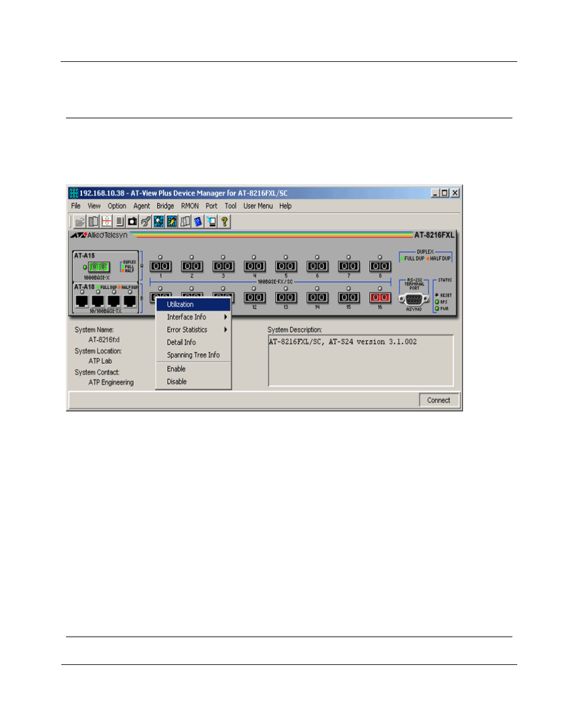Open the Help menu

[285, 206]
